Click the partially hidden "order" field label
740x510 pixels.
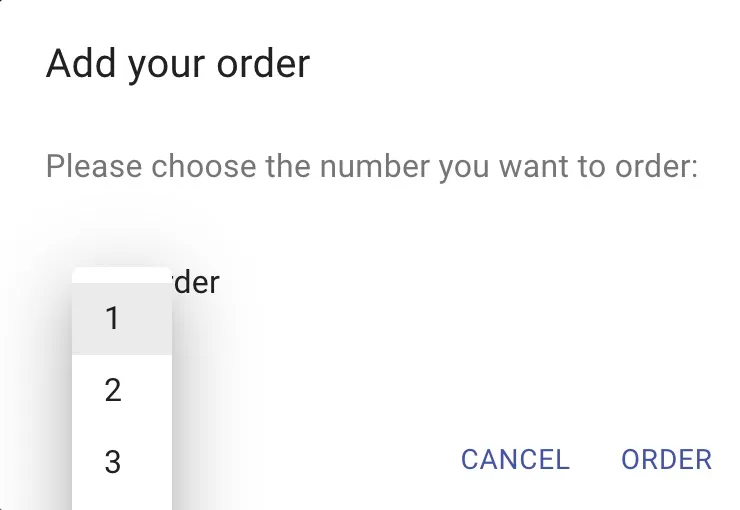tap(194, 282)
